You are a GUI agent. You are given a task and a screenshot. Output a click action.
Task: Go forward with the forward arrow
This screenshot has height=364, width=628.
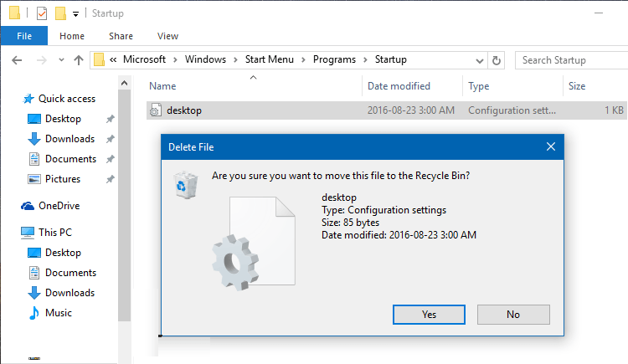[x=41, y=60]
